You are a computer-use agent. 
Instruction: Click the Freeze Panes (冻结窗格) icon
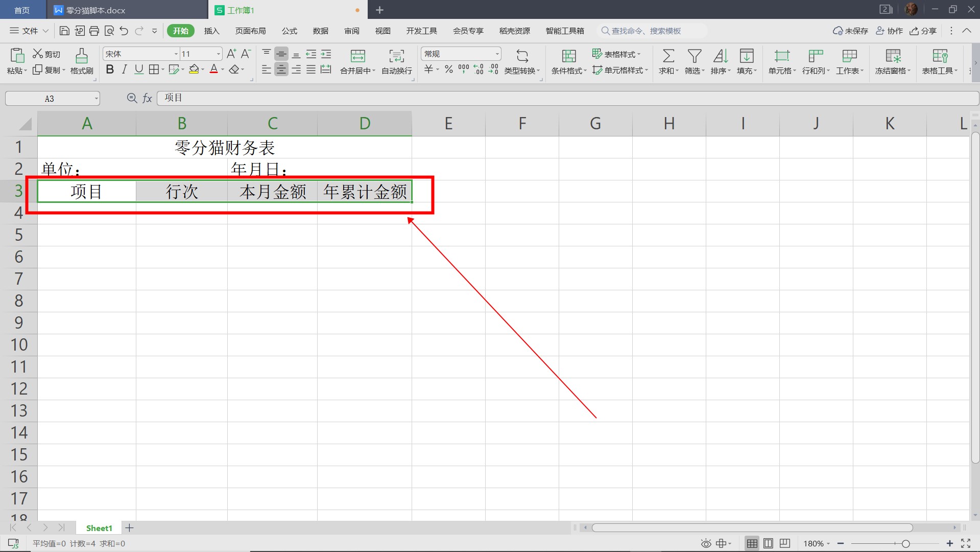[x=893, y=56]
